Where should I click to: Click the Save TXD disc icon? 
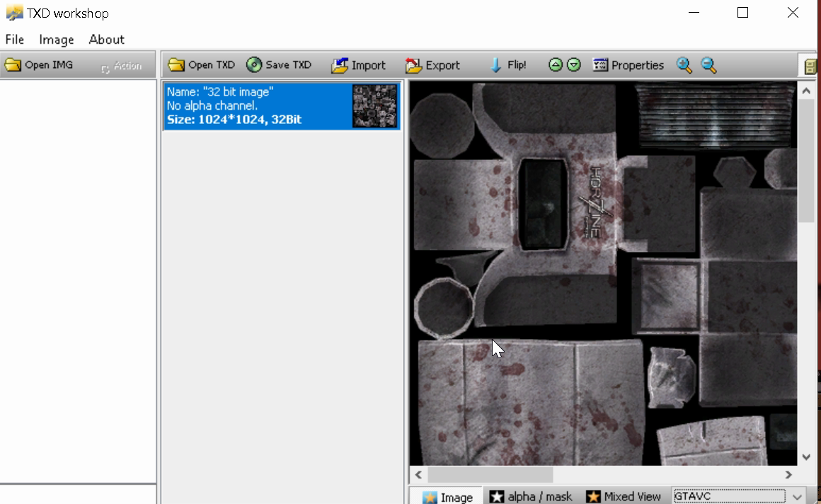pyautogui.click(x=254, y=65)
